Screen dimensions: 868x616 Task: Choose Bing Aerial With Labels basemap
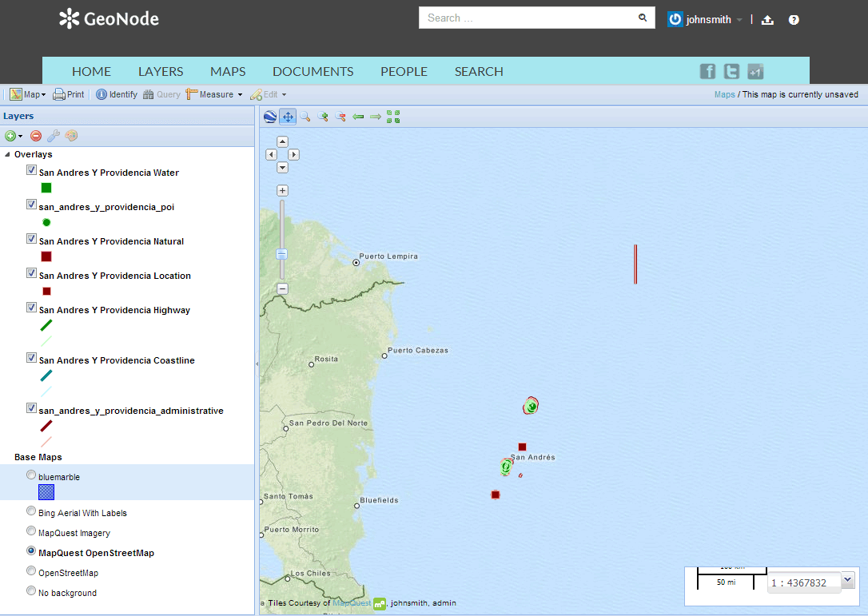pyautogui.click(x=31, y=511)
